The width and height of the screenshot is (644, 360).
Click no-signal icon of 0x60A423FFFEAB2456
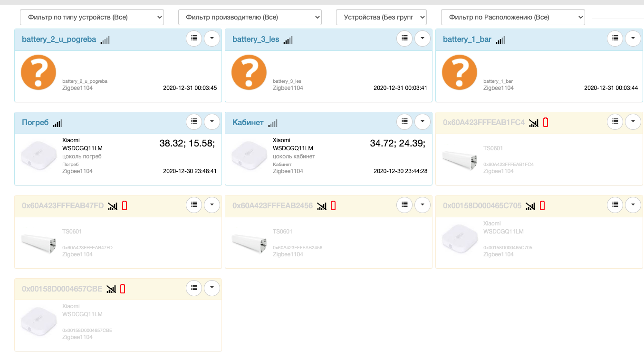tap(322, 206)
